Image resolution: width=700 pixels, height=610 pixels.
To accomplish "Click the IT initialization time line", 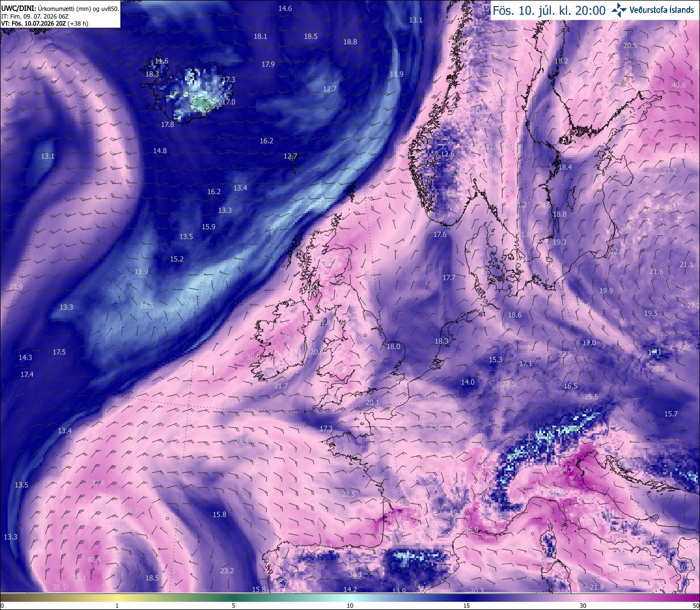I will [x=34, y=16].
